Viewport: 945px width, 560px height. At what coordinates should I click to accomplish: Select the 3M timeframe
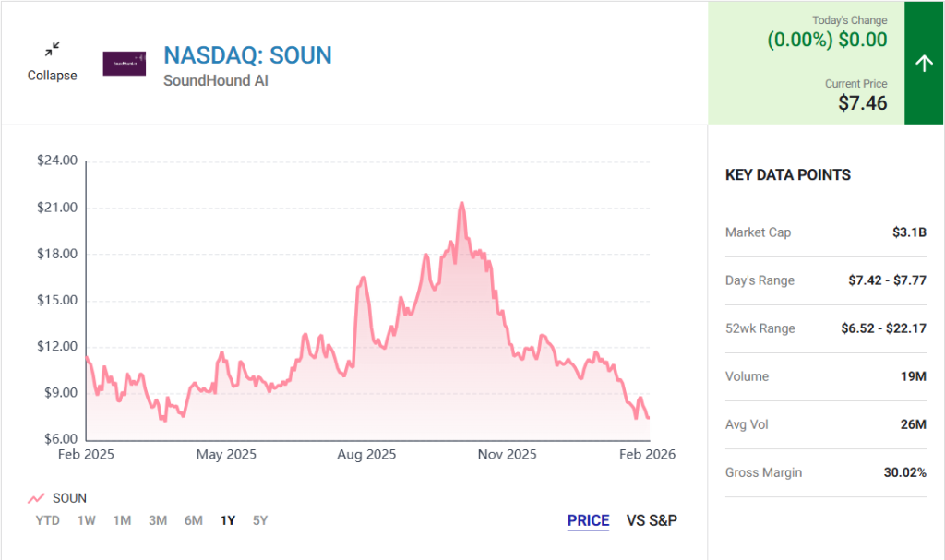pos(157,520)
